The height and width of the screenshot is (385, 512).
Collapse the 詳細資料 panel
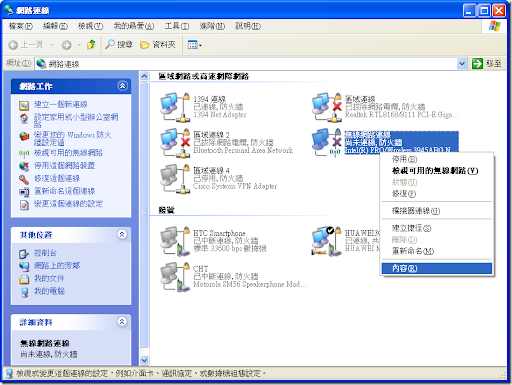122,322
